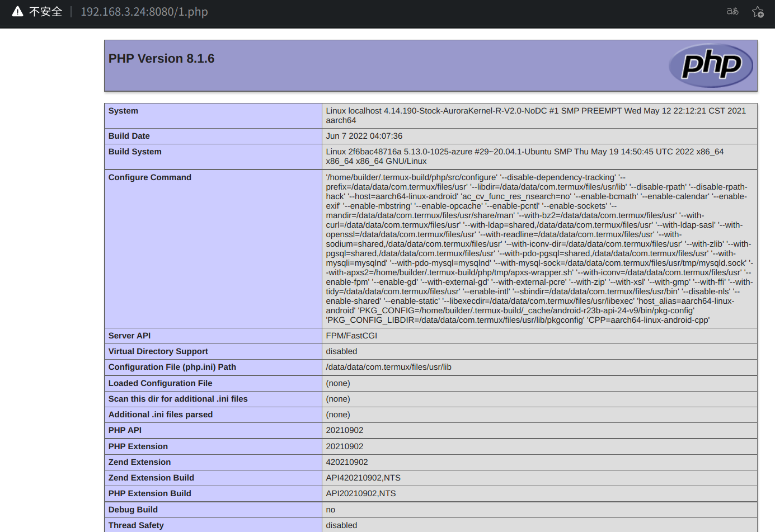This screenshot has width=775, height=532.
Task: Click the Build System row label
Action: [x=135, y=152]
